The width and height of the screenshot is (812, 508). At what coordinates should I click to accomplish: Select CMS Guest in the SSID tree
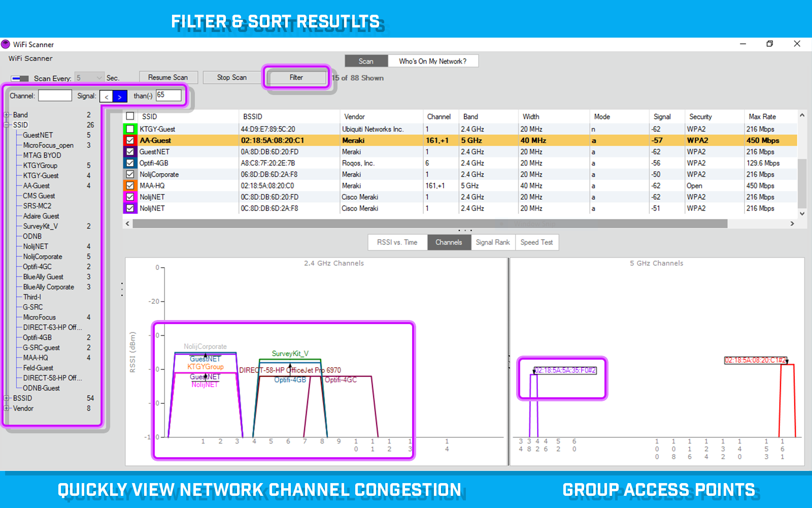[x=39, y=196]
